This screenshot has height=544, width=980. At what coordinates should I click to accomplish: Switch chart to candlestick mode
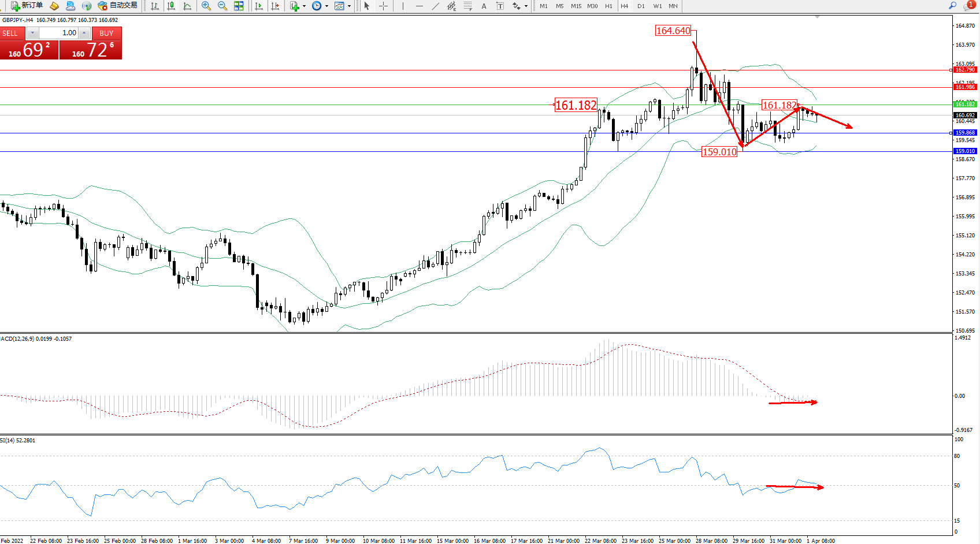click(x=171, y=6)
